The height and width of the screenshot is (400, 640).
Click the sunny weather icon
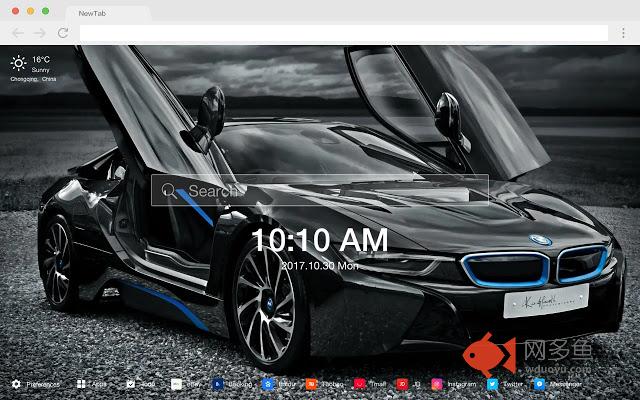click(x=18, y=63)
